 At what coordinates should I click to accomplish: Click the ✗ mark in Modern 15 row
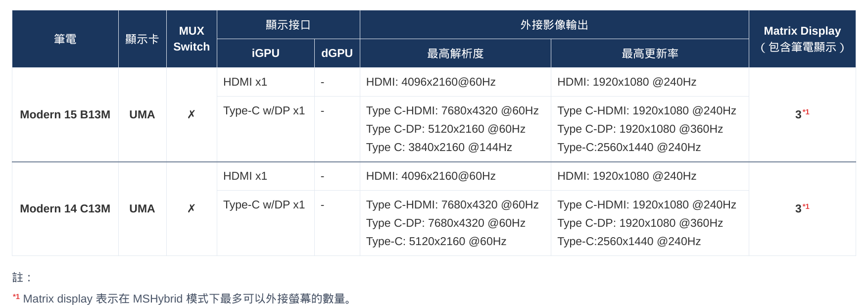192,114
